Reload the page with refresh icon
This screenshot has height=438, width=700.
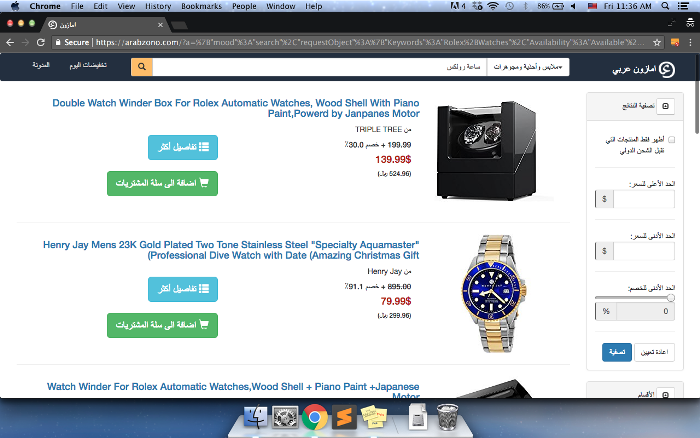coord(41,42)
